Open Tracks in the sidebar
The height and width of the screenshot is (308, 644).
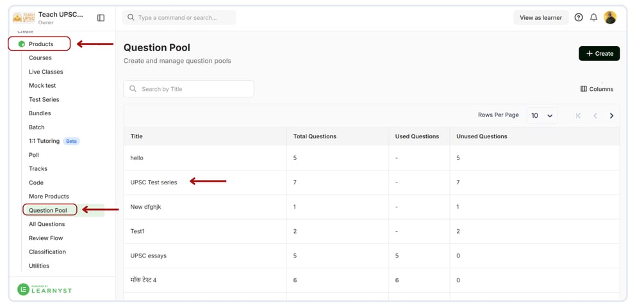tap(38, 169)
